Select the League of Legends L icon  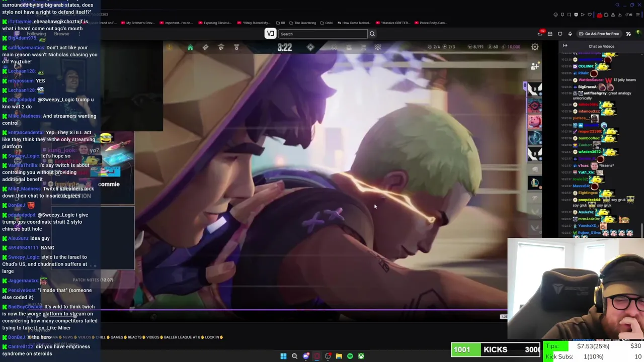534,183
